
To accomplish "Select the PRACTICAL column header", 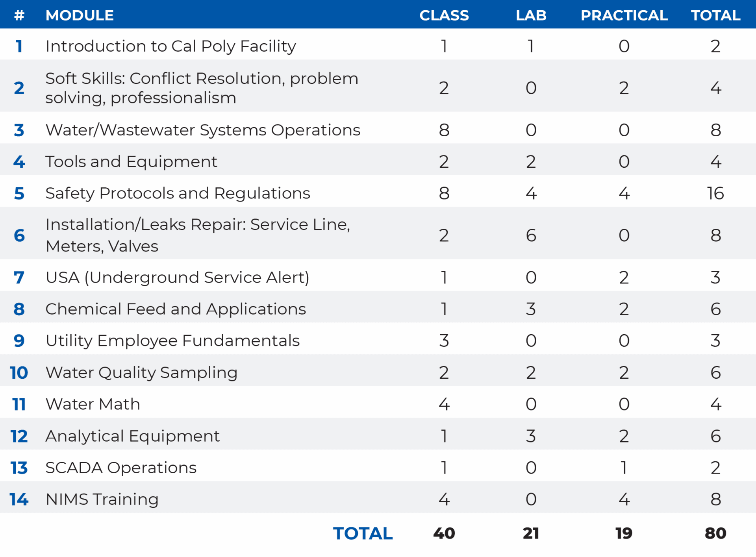I will (x=624, y=15).
